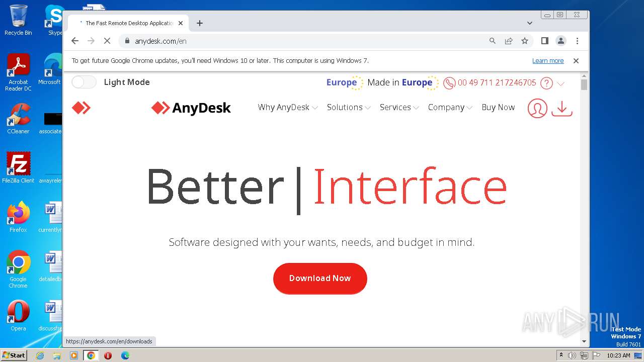Image resolution: width=644 pixels, height=362 pixels.
Task: Follow the Learn more link
Action: point(548,61)
